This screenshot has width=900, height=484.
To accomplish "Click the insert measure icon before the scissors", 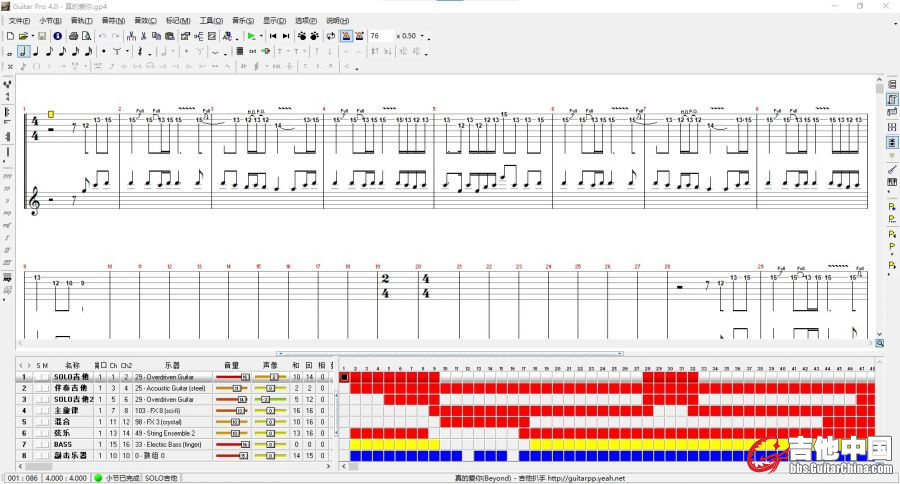I will pos(131,36).
